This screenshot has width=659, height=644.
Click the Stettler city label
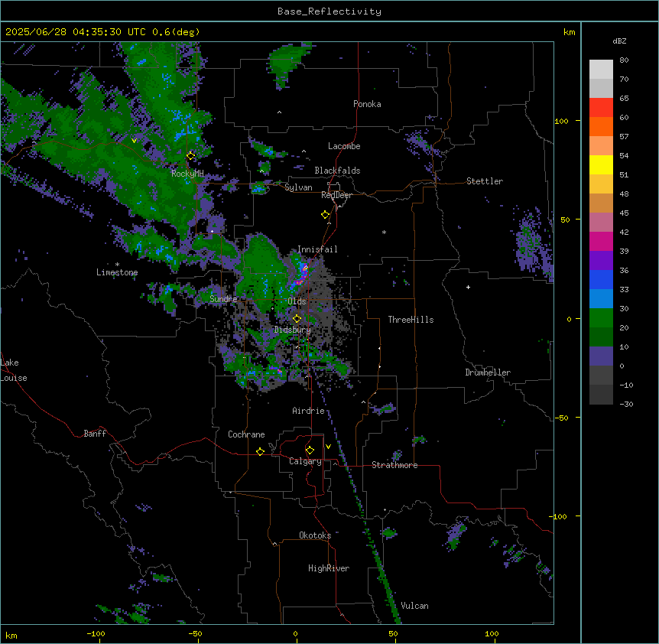coord(485,181)
